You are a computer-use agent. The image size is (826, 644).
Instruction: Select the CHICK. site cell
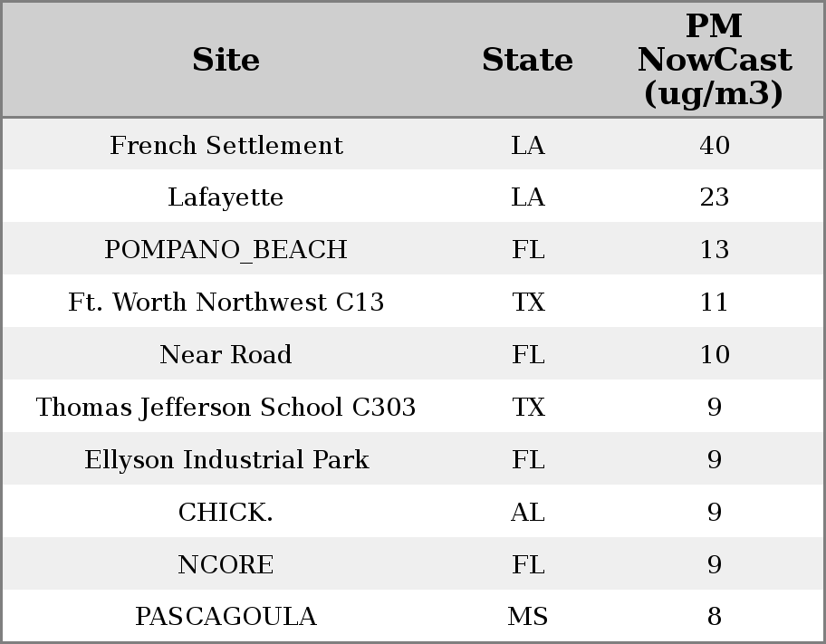tap(226, 513)
